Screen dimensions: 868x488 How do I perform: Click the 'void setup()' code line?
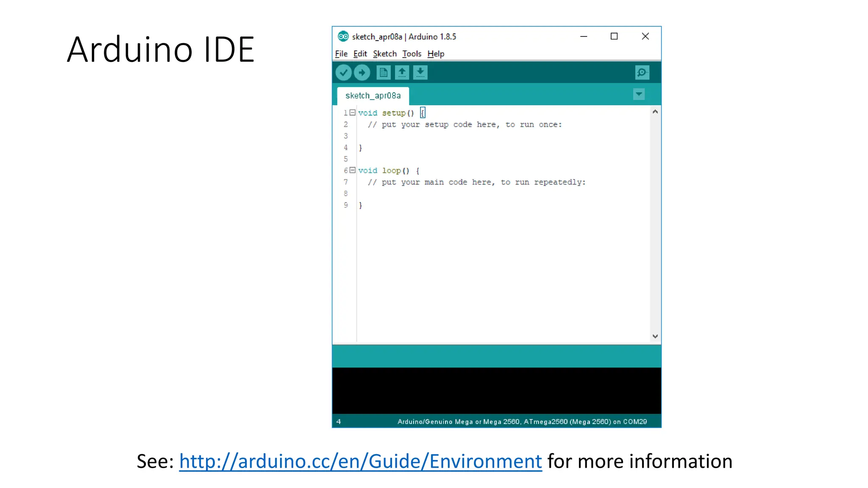coord(392,113)
